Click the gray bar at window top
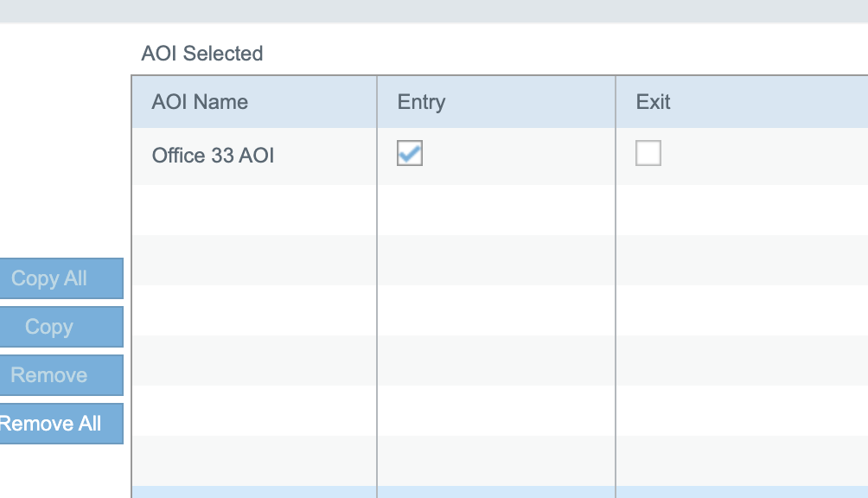This screenshot has width=868, height=498. pos(434,10)
